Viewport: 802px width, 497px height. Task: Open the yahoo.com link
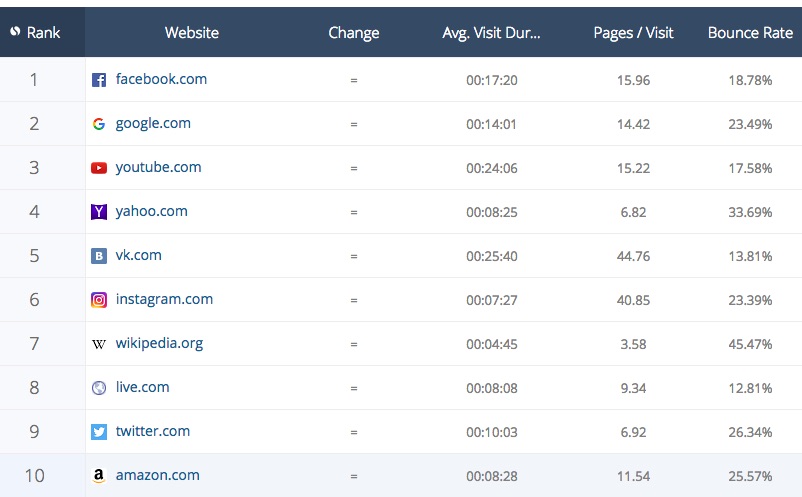point(151,211)
